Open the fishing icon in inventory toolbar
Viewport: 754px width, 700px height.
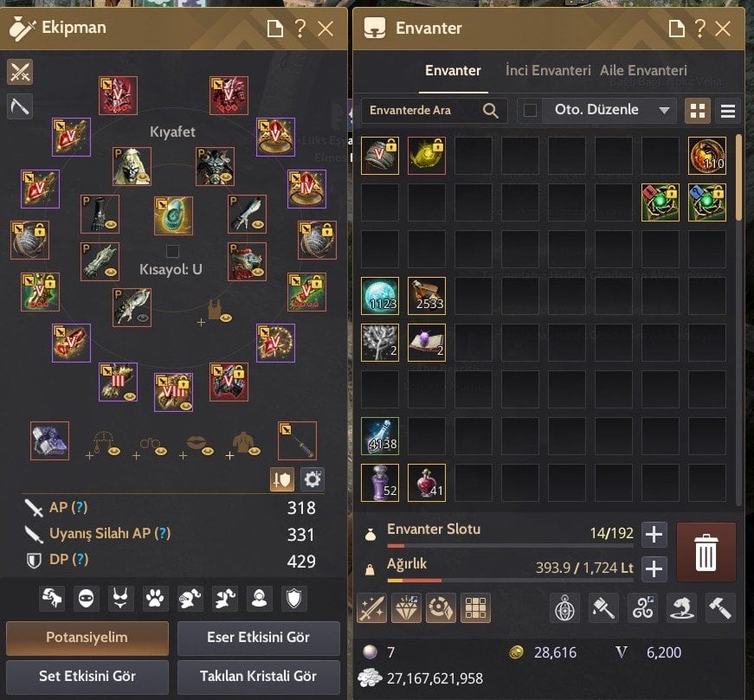[681, 608]
